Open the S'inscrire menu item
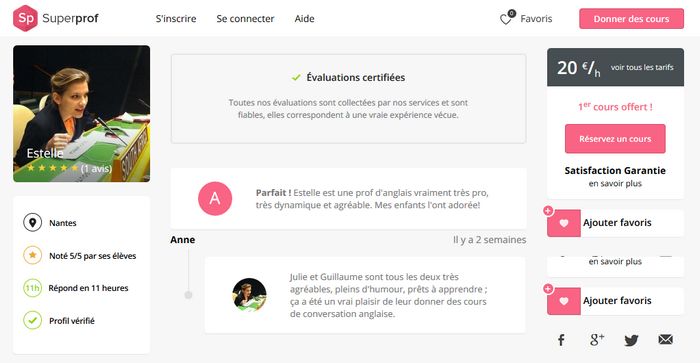700x363 pixels. pos(176,19)
